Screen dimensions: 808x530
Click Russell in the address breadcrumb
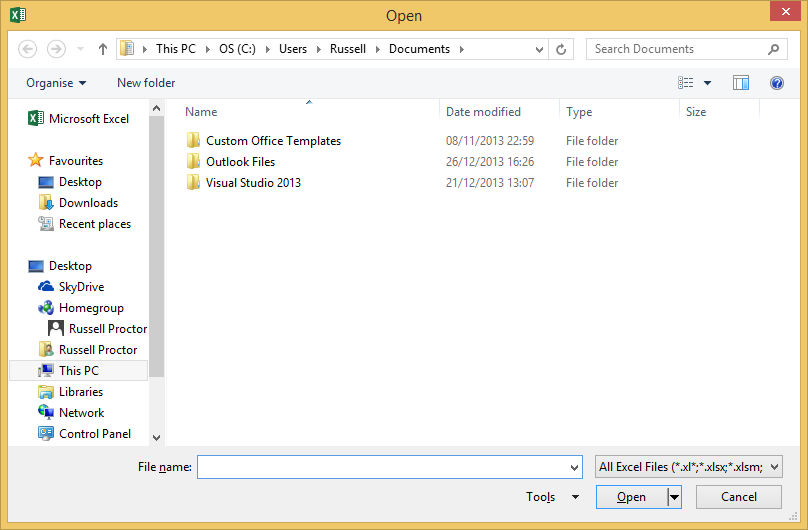coord(348,49)
